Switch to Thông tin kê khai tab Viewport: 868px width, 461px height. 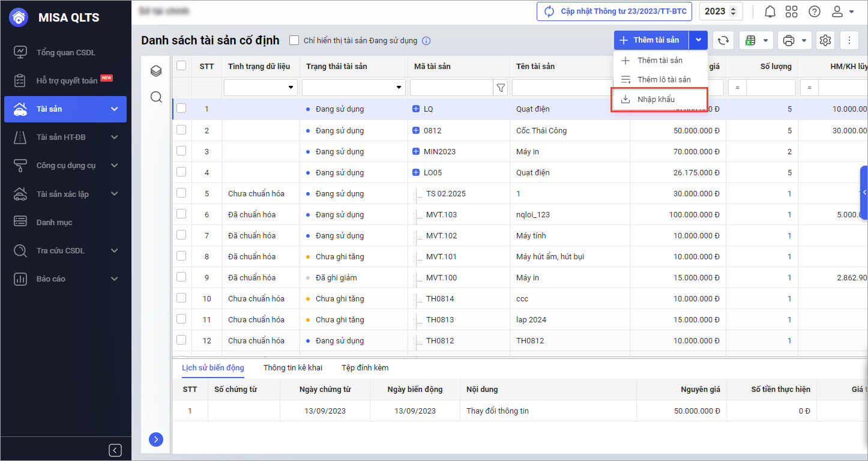tap(292, 367)
